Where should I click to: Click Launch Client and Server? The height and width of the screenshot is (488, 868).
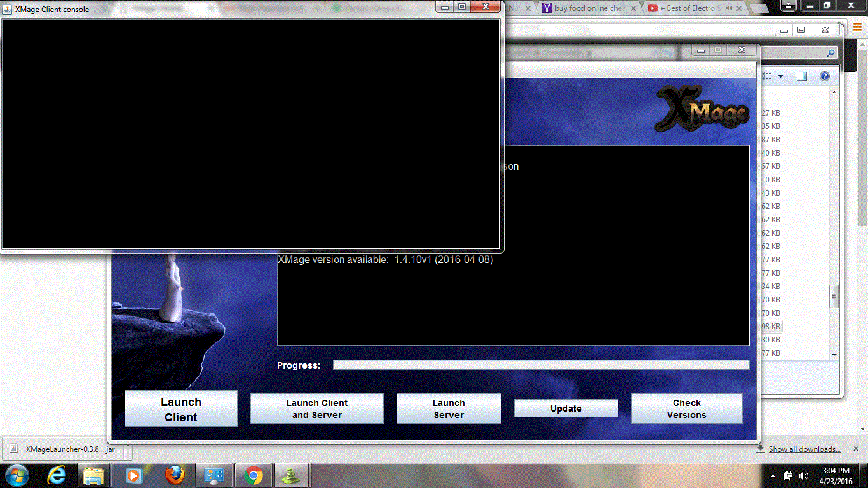[x=317, y=409]
